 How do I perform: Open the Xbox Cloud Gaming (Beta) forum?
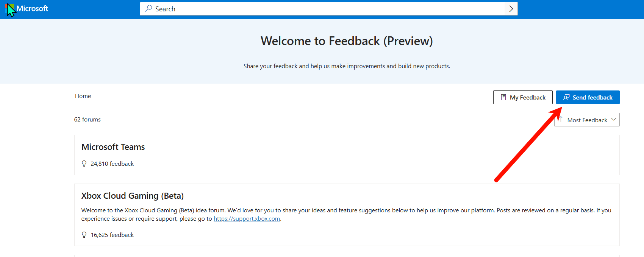point(132,196)
